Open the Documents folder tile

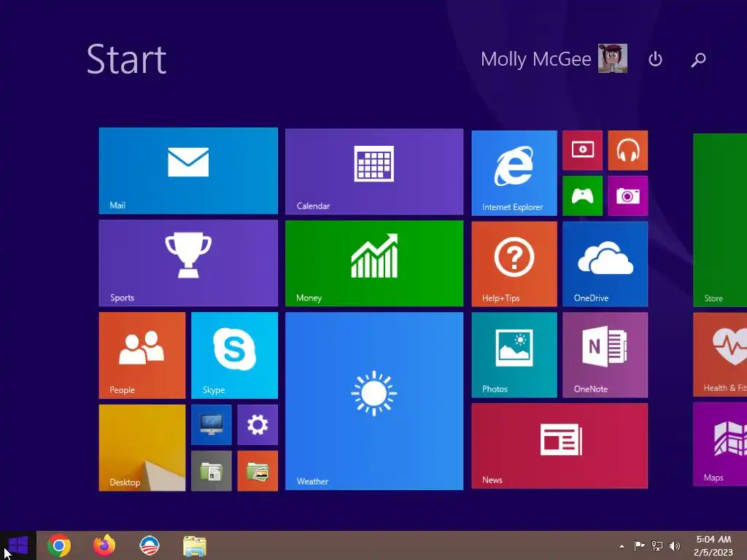(211, 471)
